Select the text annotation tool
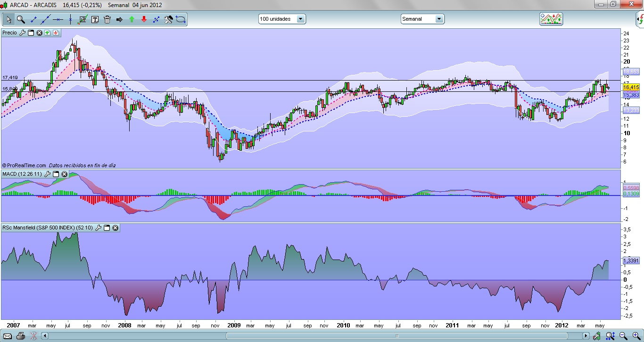Viewport: 644px width, 342px height. tap(95, 19)
